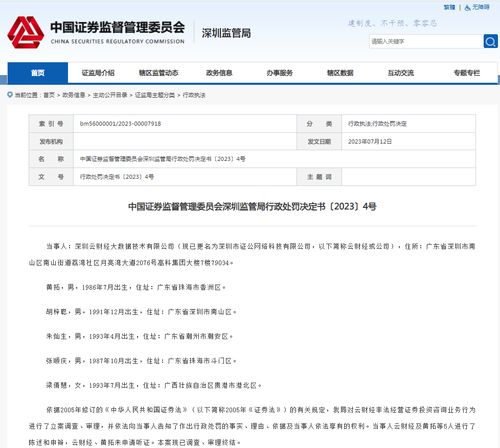Image resolution: width=500 pixels, height=448 pixels.
Task: Open the 专题专栏 navigation tab
Action: [467, 73]
